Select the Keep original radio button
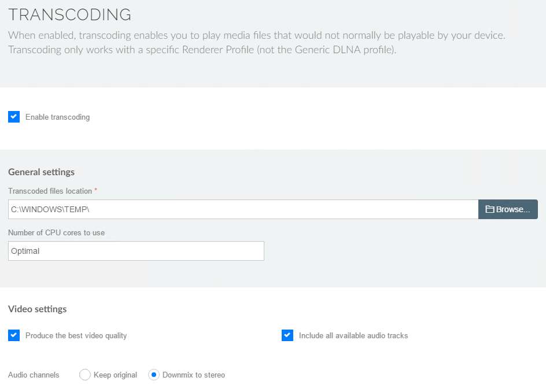 pyautogui.click(x=84, y=375)
